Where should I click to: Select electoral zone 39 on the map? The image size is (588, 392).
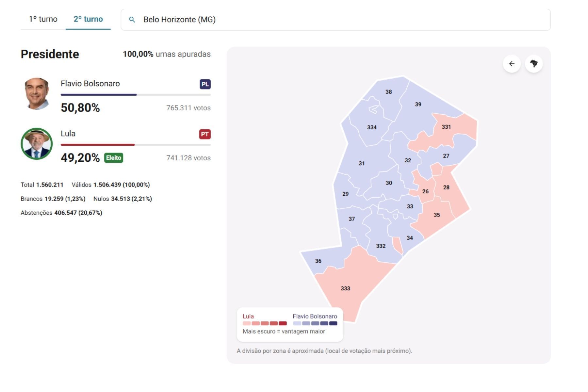[x=418, y=104]
